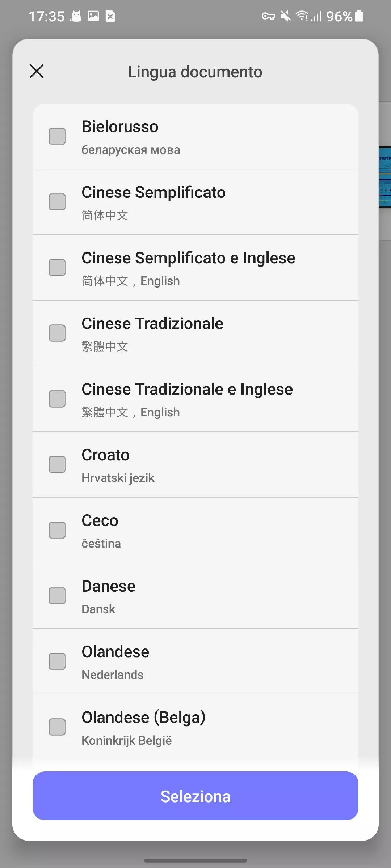Check Cinese Semplificato e Inglese box

coord(57,268)
